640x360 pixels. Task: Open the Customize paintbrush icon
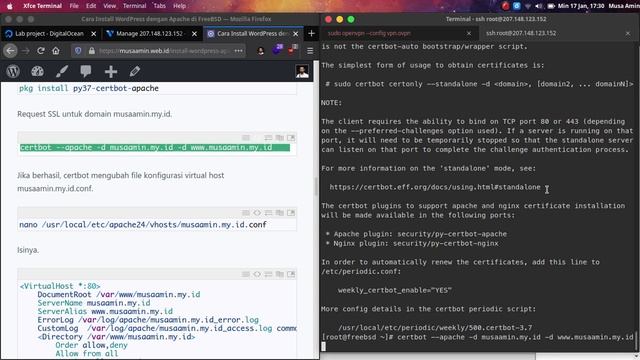(x=62, y=71)
